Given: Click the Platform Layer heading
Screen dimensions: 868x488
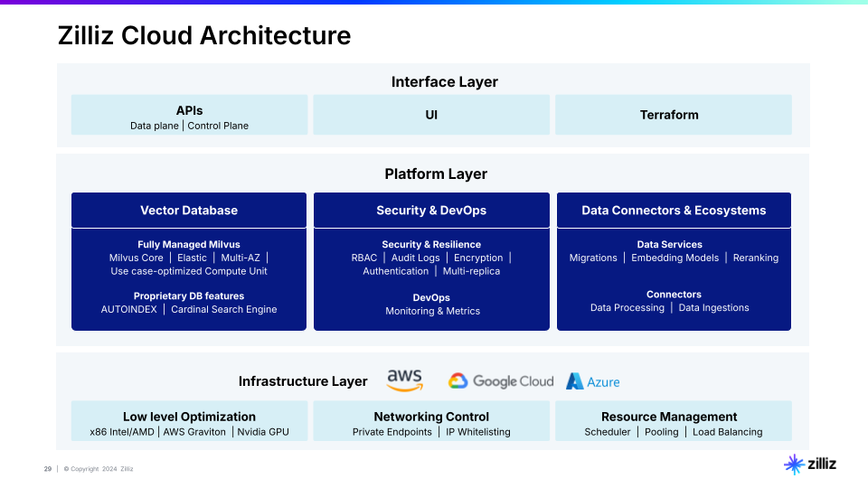Looking at the screenshot, I should [436, 174].
